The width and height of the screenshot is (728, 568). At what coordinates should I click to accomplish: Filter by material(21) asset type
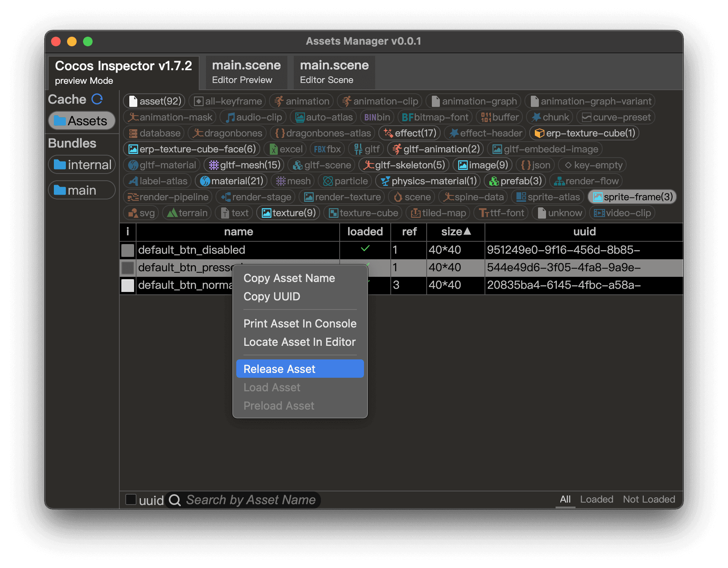(231, 181)
